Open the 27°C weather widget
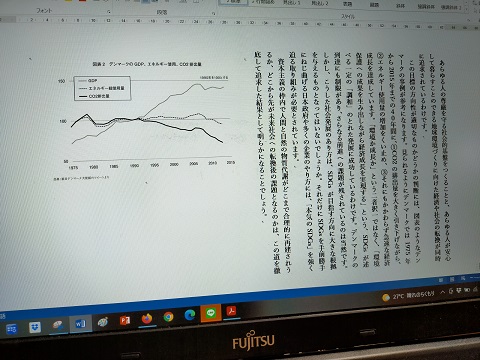480x360 pixels. click(409, 295)
